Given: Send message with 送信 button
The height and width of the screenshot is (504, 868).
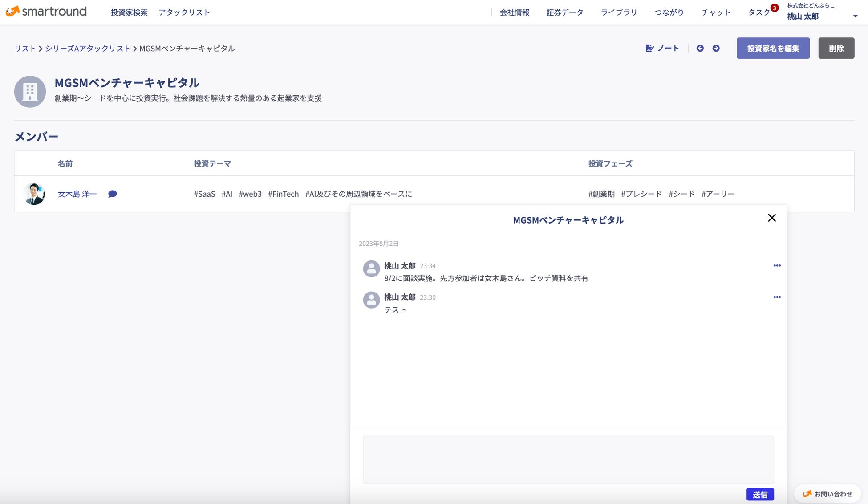Looking at the screenshot, I should [760, 494].
